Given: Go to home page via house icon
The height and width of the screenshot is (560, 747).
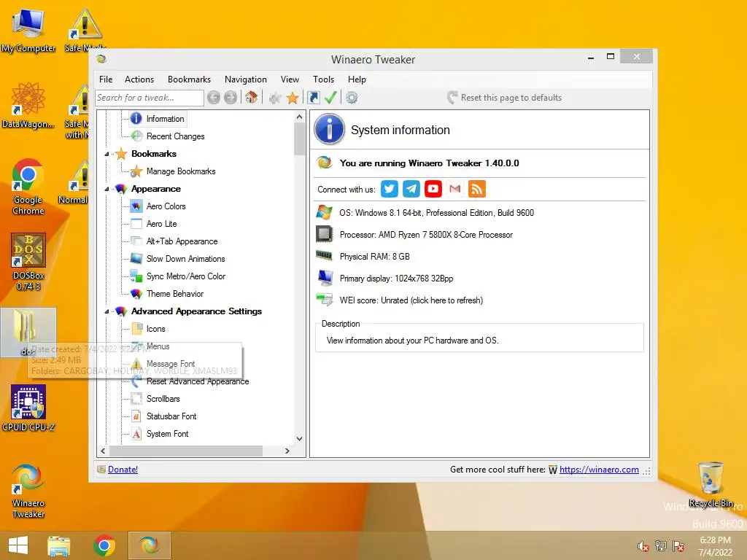Looking at the screenshot, I should point(251,98).
